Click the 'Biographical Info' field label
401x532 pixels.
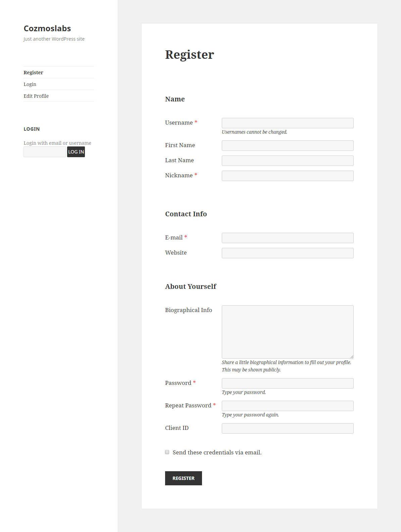(x=189, y=310)
